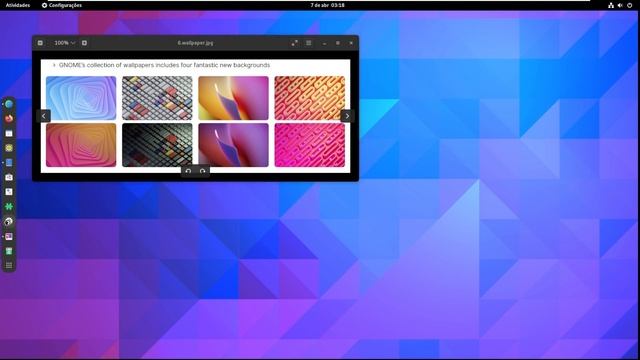
Task: Enter fullscreen mode in the image viewer
Action: [294, 43]
